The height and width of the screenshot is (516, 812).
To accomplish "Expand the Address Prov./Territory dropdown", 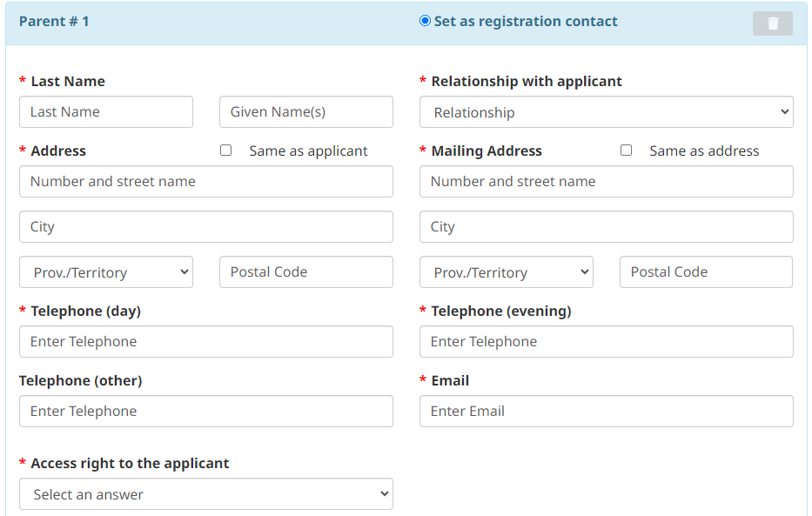I will [106, 272].
